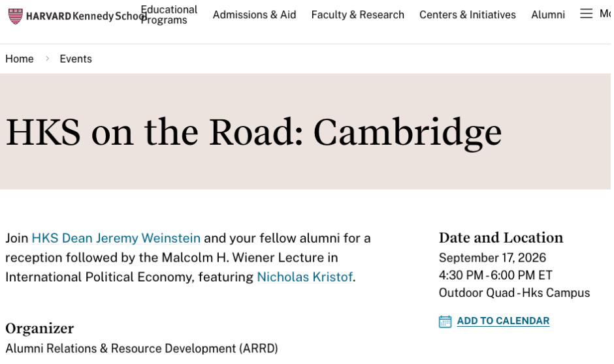Image resolution: width=614 pixels, height=364 pixels.
Task: Go to Home breadcrumb link
Action: (x=20, y=59)
